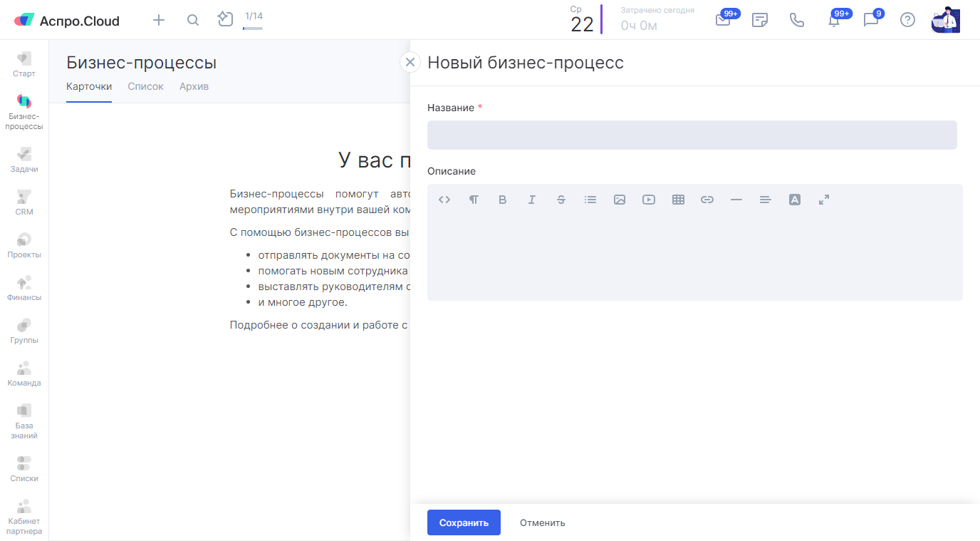Open the HTML source code view
The width and height of the screenshot is (980, 541).
pos(444,200)
